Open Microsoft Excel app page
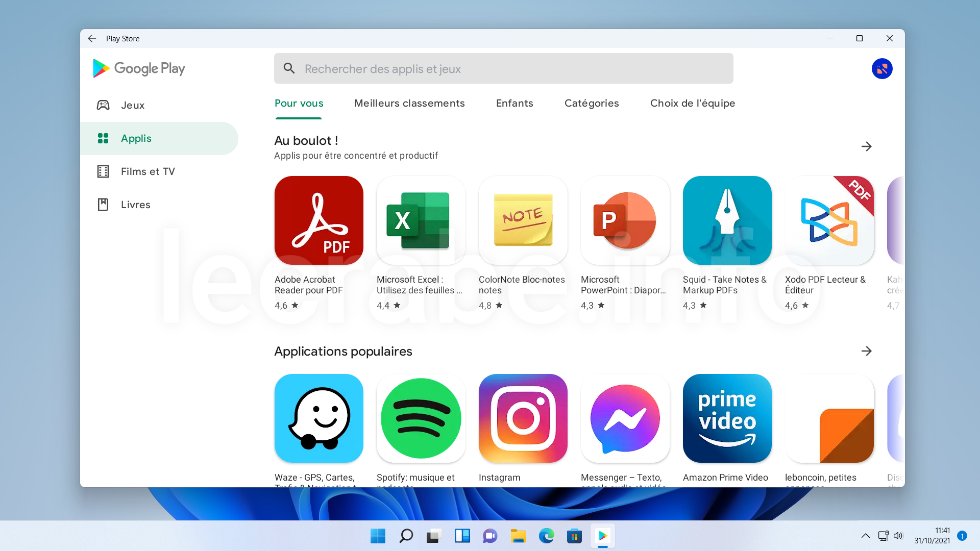Screen dimensions: 980x551 [x=421, y=220]
